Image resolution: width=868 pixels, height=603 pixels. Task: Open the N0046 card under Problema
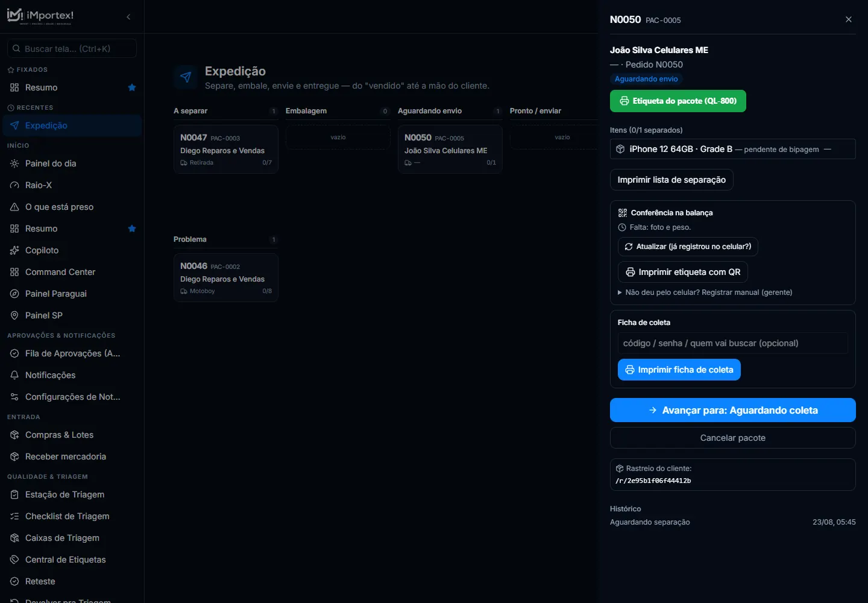pos(226,277)
